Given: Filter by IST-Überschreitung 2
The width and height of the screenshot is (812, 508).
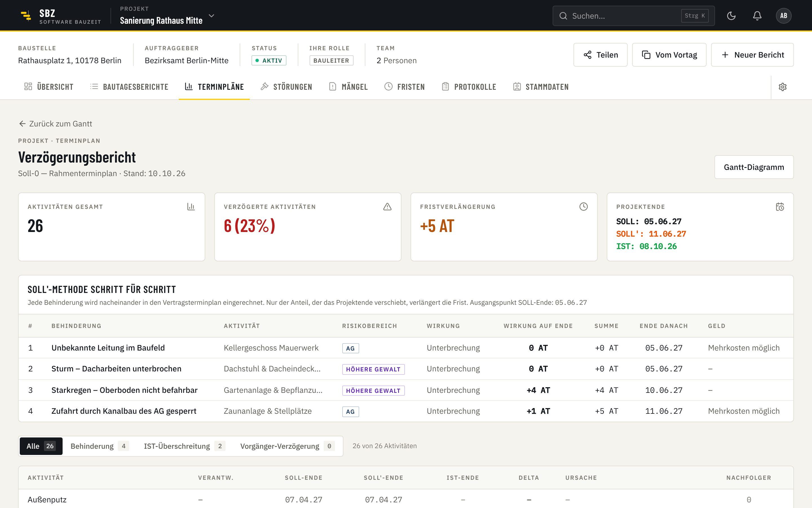Looking at the screenshot, I should 184,446.
